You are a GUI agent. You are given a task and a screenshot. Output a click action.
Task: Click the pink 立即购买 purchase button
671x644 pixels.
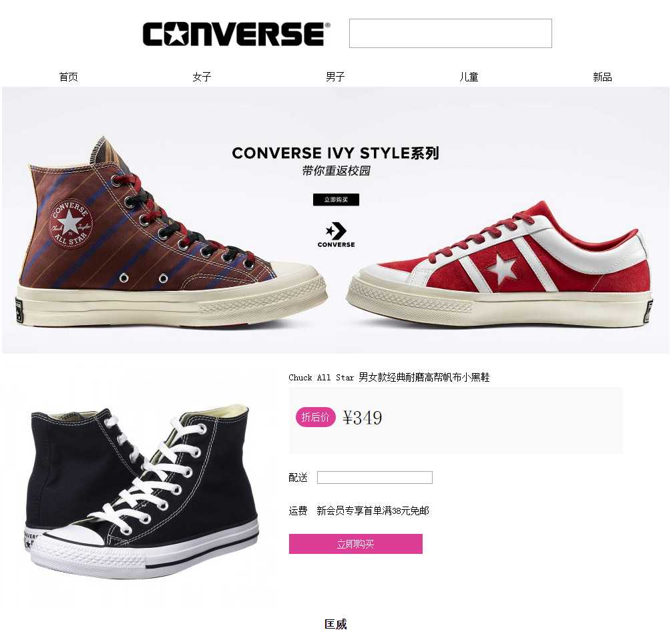[356, 544]
